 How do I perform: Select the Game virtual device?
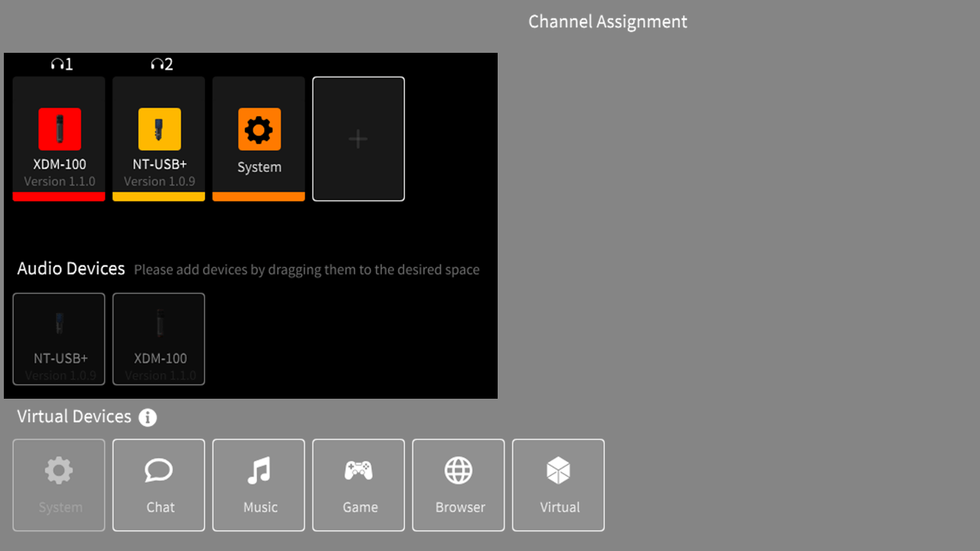[358, 485]
